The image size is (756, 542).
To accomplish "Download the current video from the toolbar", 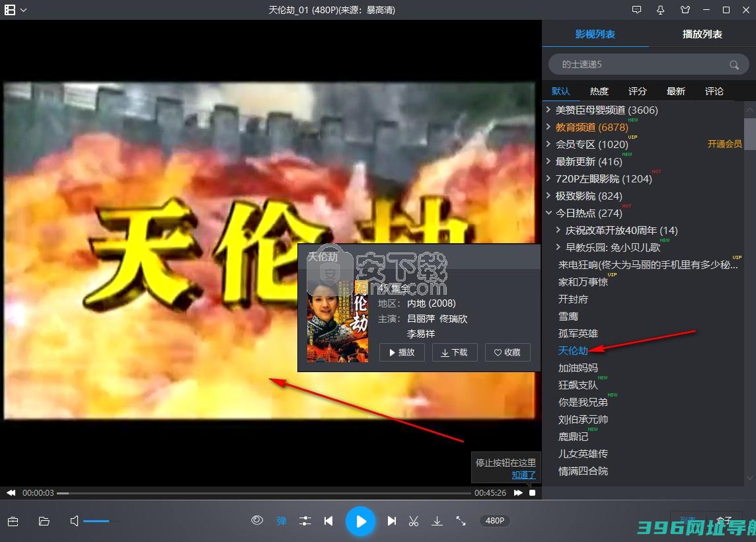I will click(437, 521).
